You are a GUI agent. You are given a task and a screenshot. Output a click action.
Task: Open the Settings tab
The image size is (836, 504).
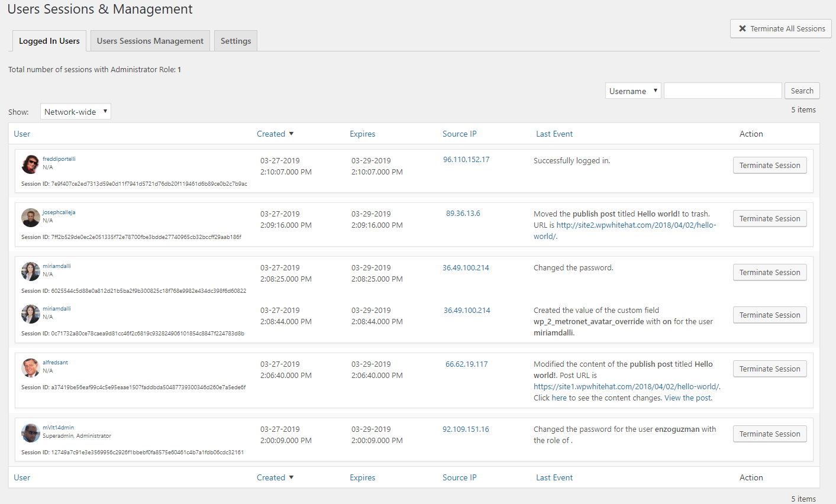[x=235, y=41]
